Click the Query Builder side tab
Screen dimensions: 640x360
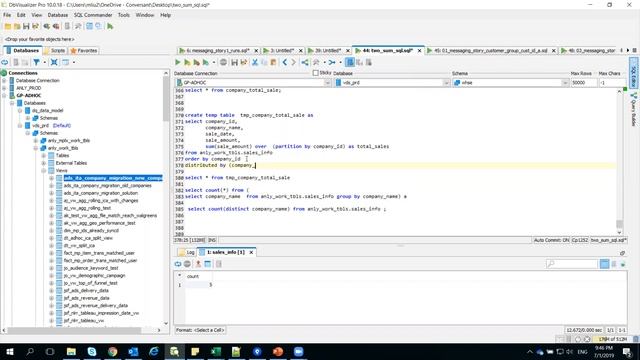point(633,109)
